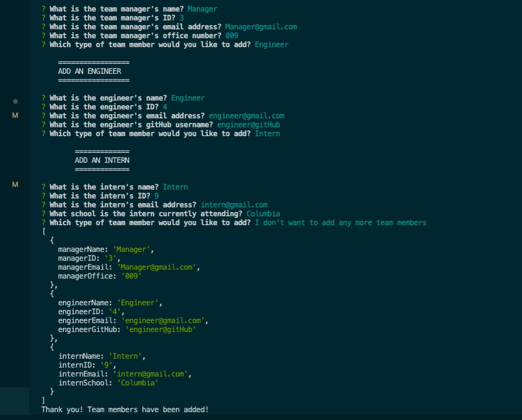Click the ? prompt before the intern school question
Image resolution: width=522 pixels, height=420 pixels.
(43, 214)
